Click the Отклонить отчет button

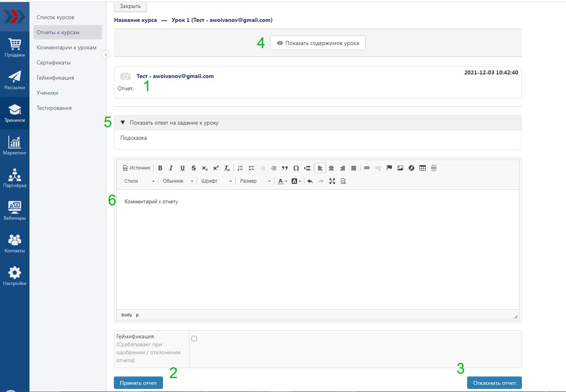494,383
